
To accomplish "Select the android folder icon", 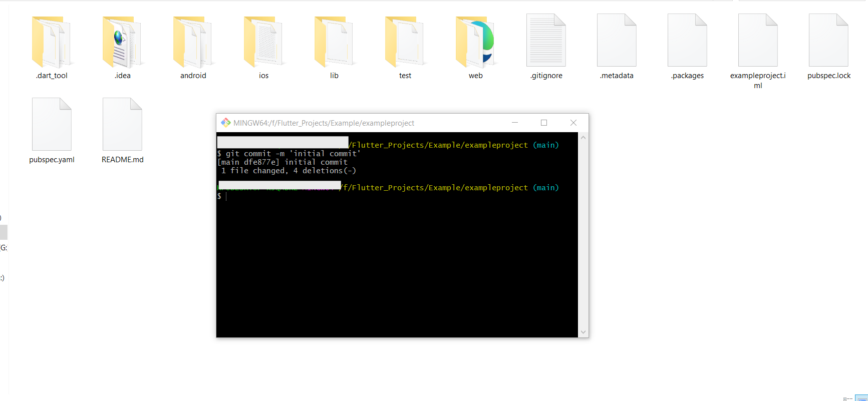I will coord(193,42).
